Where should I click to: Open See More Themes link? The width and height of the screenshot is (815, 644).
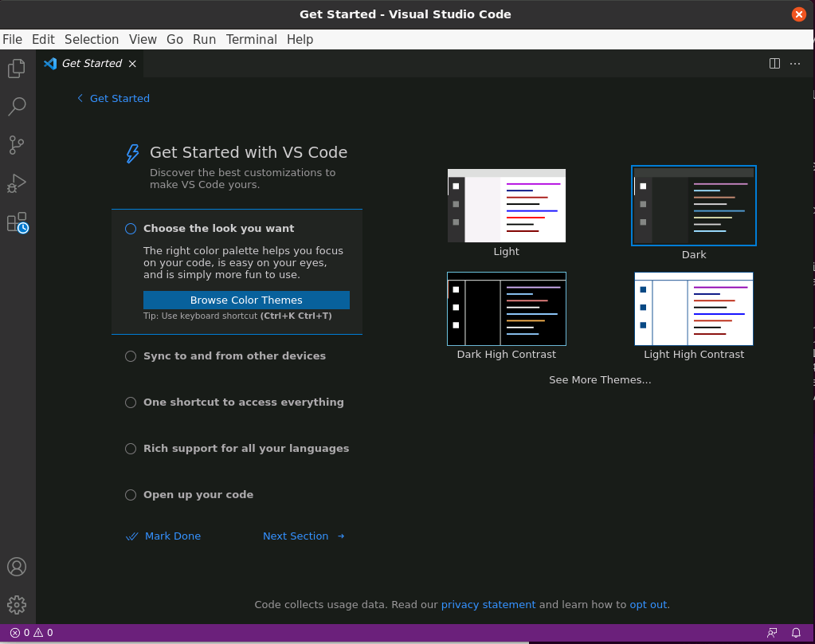click(x=600, y=380)
